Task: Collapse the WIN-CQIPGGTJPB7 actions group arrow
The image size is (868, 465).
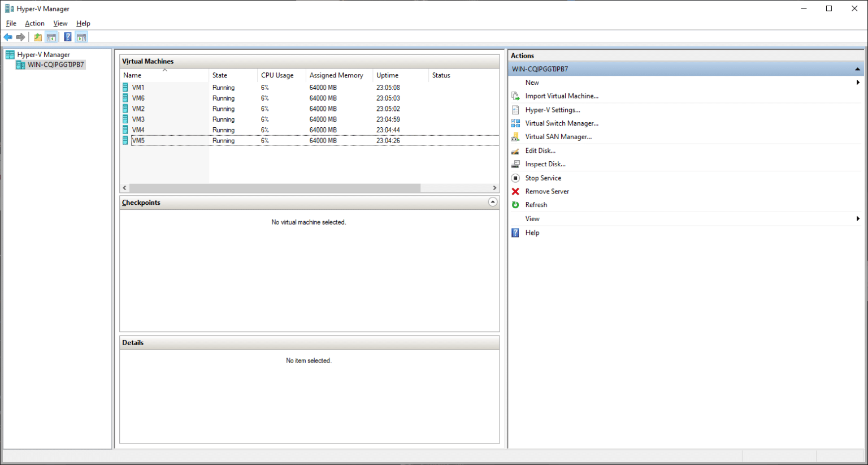Action: point(857,69)
